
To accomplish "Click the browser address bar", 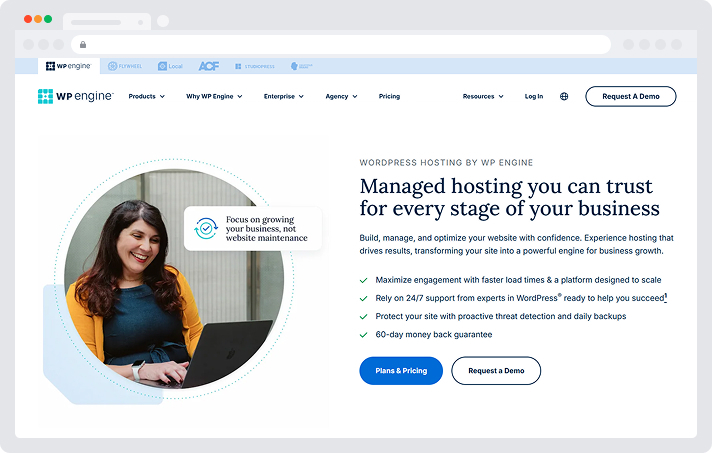I will coord(341,44).
